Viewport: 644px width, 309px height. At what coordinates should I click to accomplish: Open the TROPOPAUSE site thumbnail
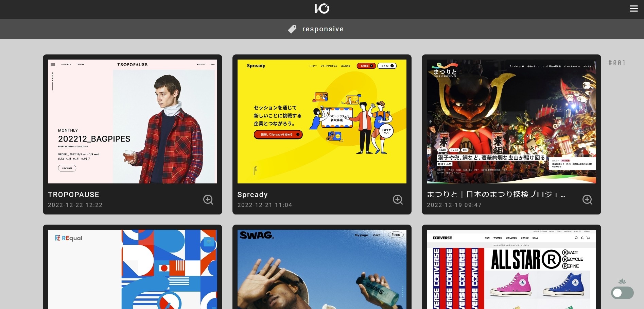[x=133, y=121]
